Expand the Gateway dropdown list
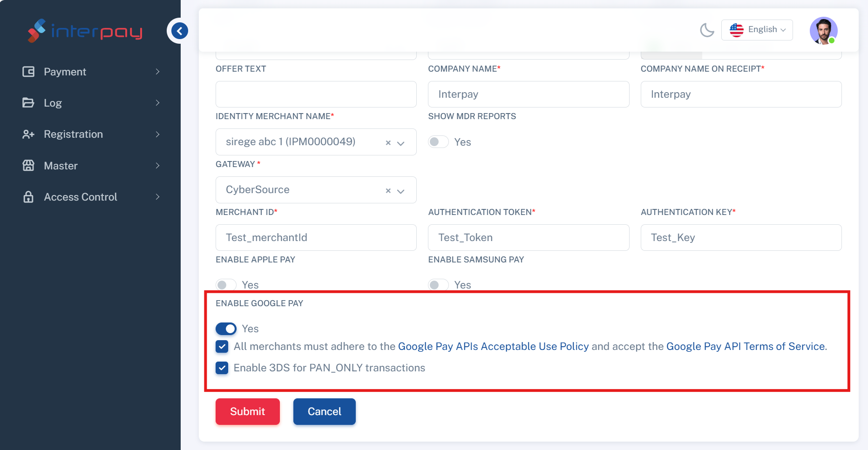 (401, 191)
